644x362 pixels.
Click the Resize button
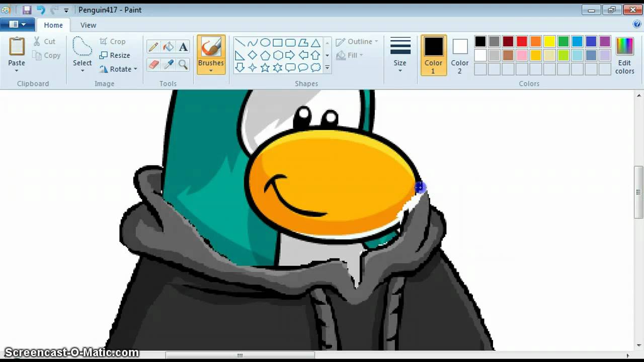coord(115,55)
